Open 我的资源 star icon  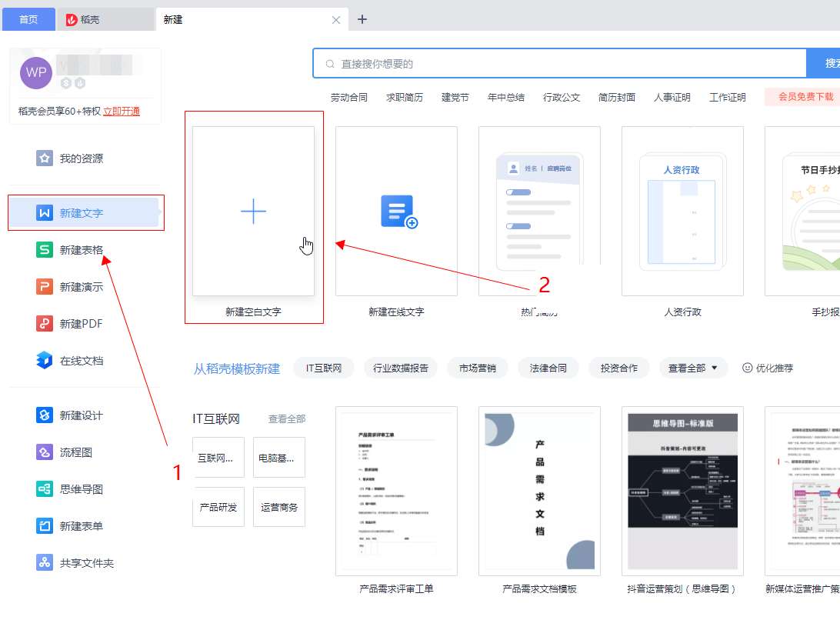[45, 158]
